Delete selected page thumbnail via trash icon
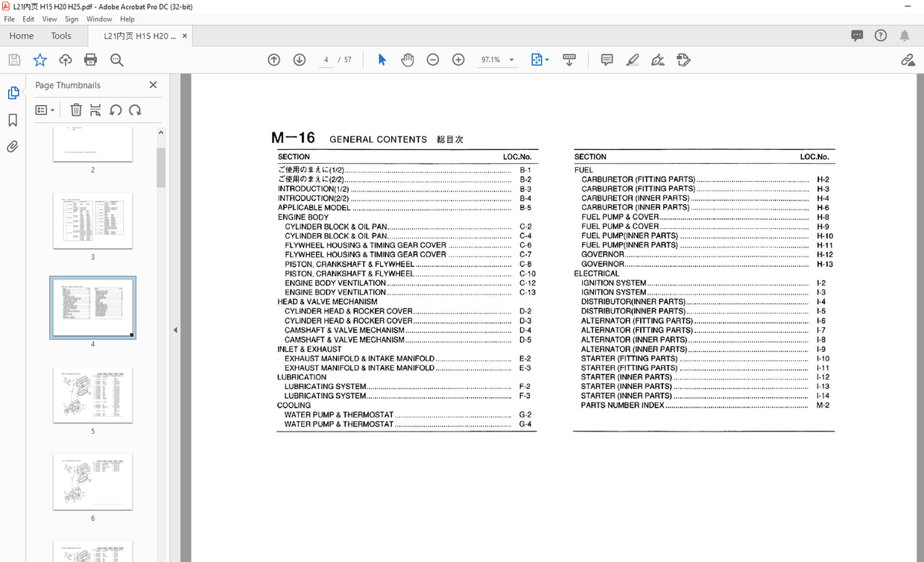This screenshot has width=924, height=562. pos(76,110)
